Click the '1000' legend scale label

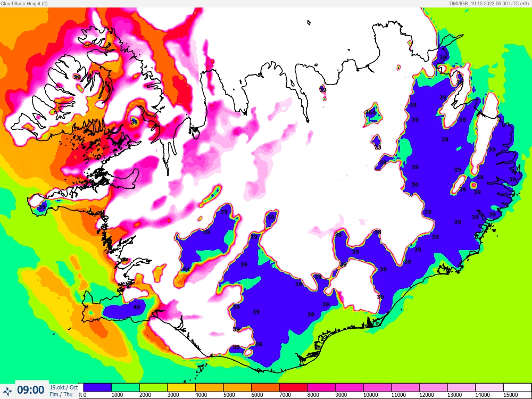click(x=117, y=395)
